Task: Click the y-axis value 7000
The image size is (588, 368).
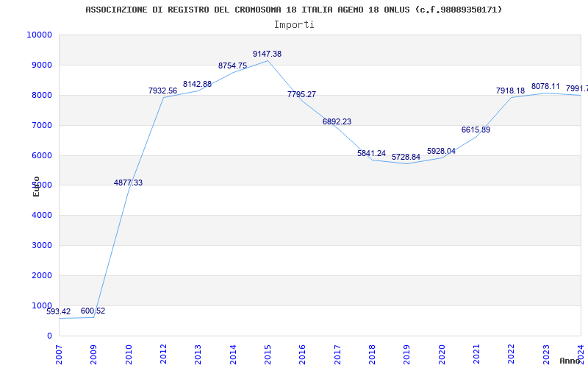Action: [x=42, y=125]
